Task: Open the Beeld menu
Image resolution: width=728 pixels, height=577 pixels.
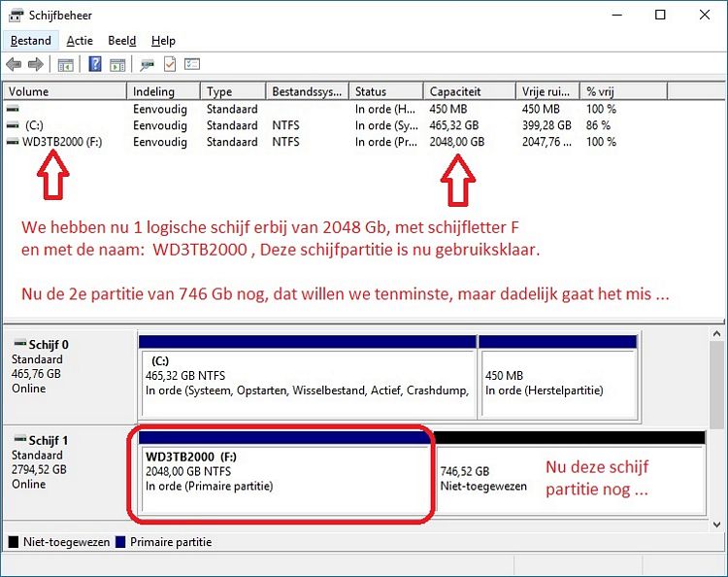Action: pyautogui.click(x=121, y=41)
